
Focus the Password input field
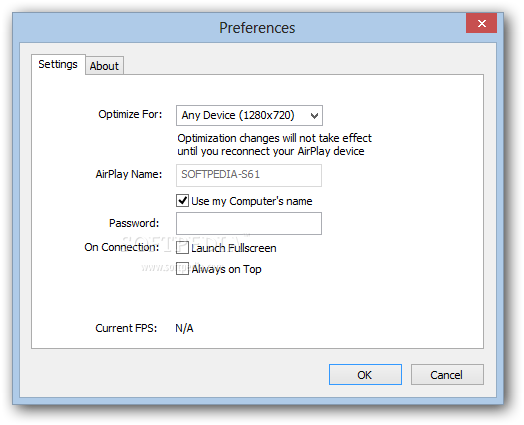(249, 223)
